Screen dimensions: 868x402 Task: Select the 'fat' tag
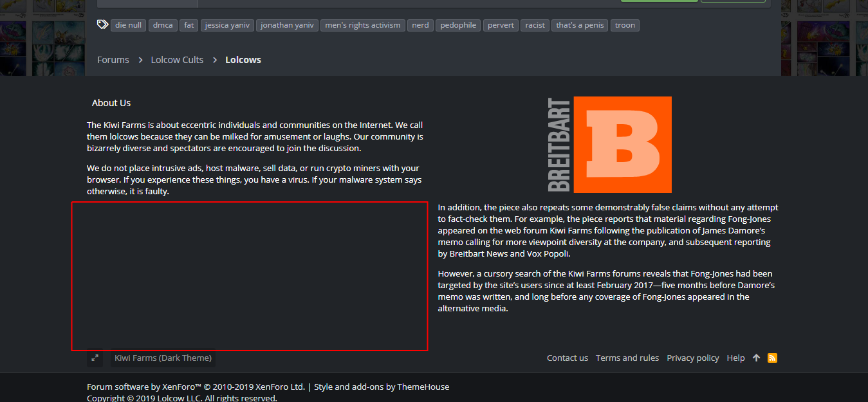[x=189, y=25]
